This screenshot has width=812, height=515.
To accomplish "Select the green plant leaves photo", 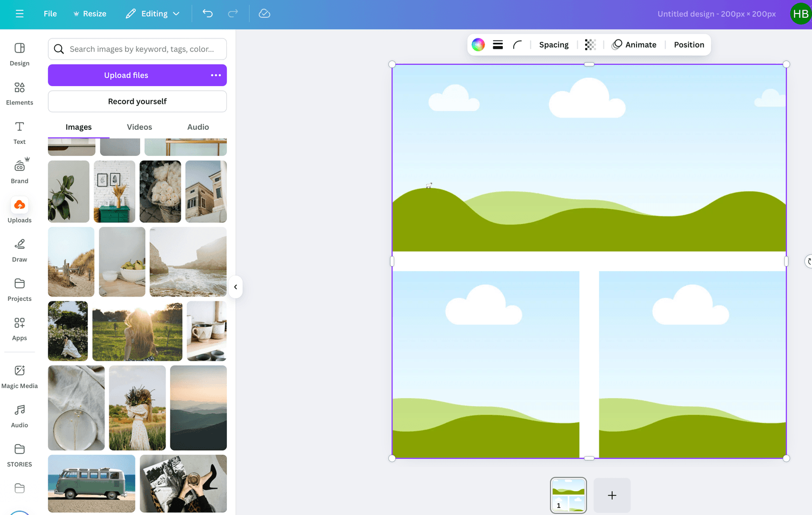I will pos(69,192).
